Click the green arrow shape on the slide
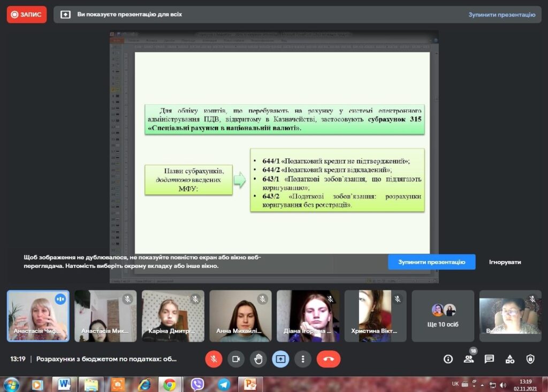This screenshot has height=392, width=548. [240, 180]
